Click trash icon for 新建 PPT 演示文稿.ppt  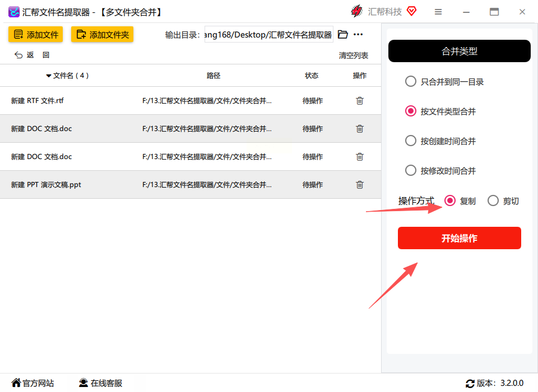(360, 185)
